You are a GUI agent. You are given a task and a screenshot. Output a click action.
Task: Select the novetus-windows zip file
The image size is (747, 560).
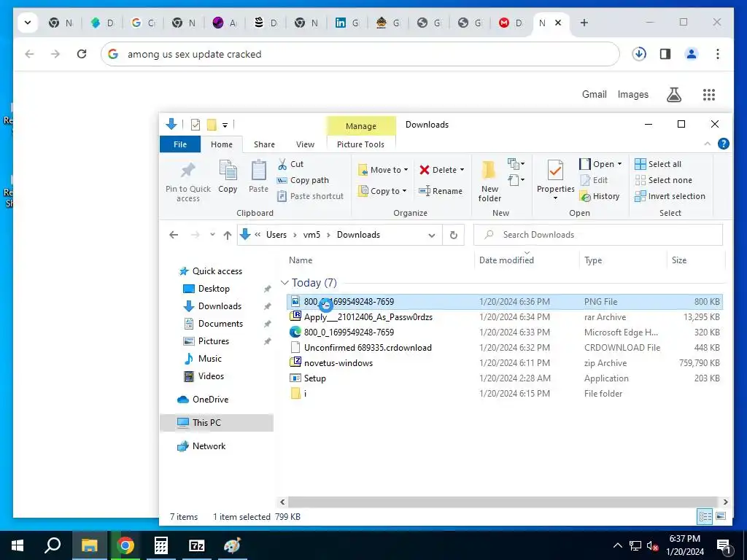click(505, 363)
